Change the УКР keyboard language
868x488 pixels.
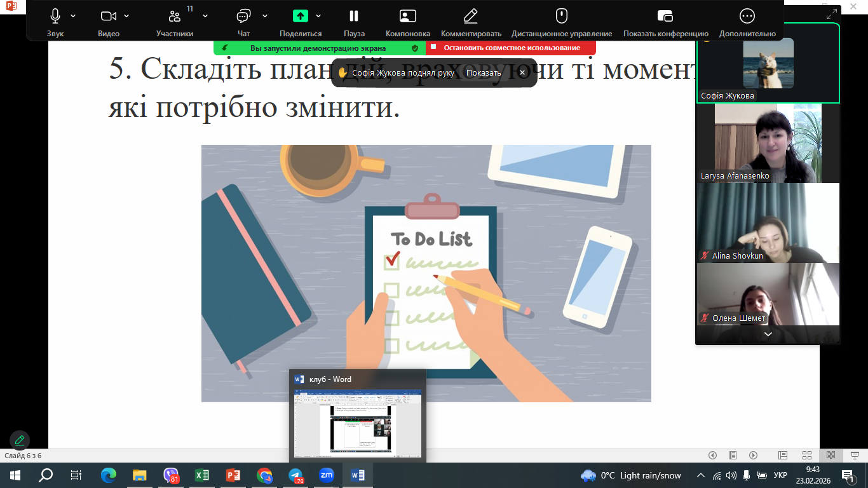(x=781, y=475)
